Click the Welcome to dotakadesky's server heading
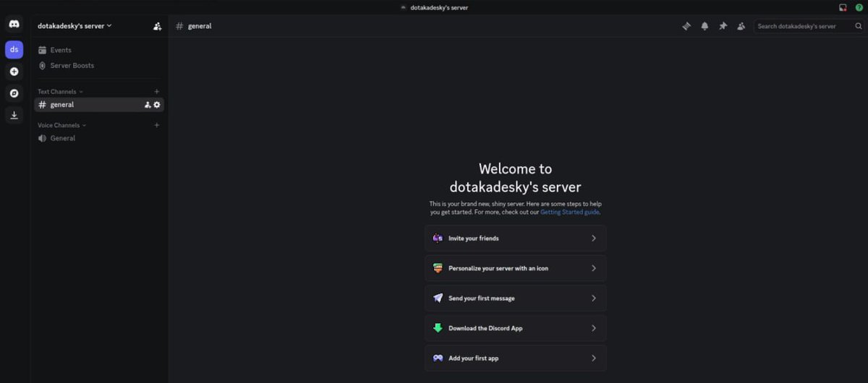Viewport: 868px width, 383px height. click(516, 178)
